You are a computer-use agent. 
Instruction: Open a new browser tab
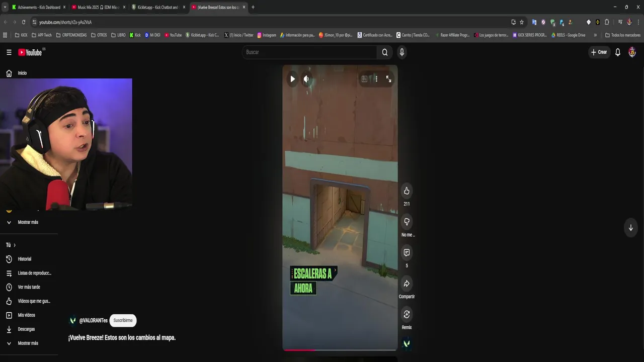pos(253,7)
